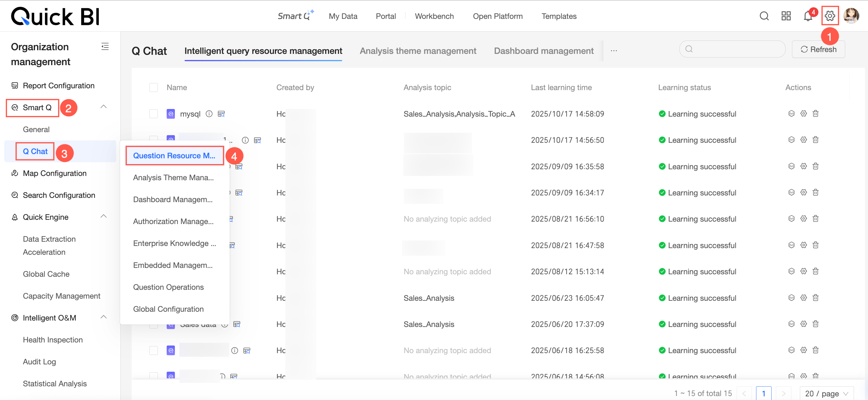
Task: Select checkbox of the 2025/06/18 16:25:58 row
Action: point(153,350)
